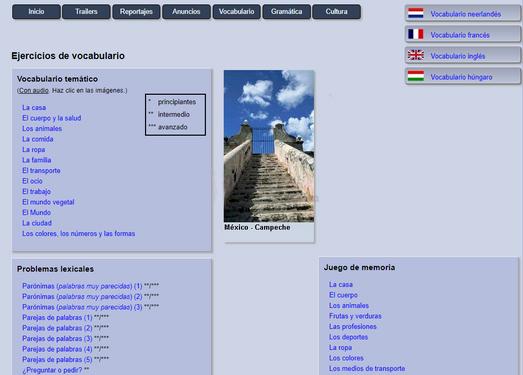Open Las profesiones memory game

coord(353,326)
